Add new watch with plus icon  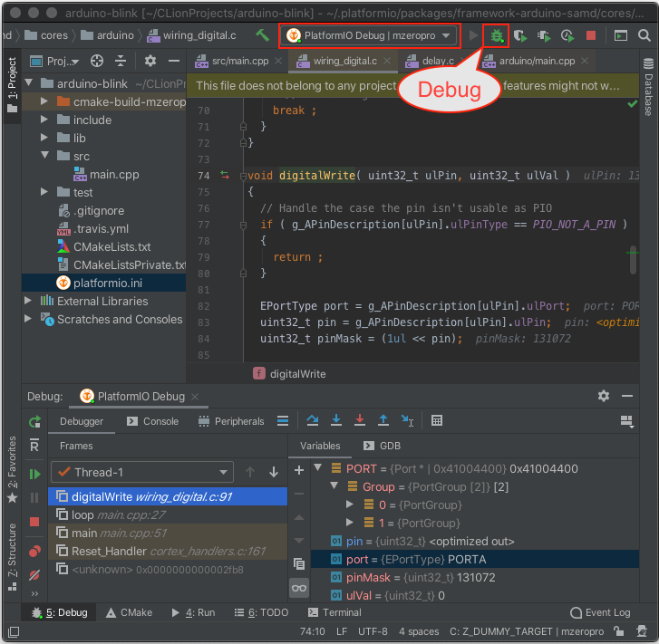coord(299,470)
